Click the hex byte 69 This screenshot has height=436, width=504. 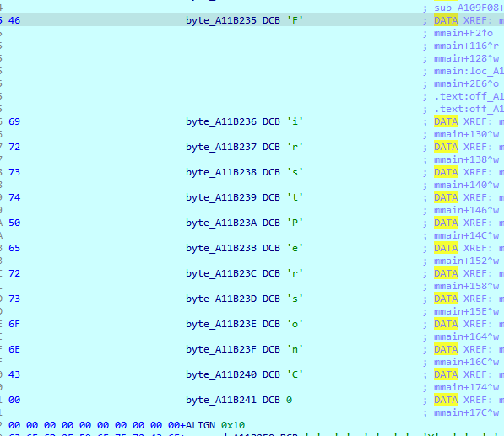point(14,121)
